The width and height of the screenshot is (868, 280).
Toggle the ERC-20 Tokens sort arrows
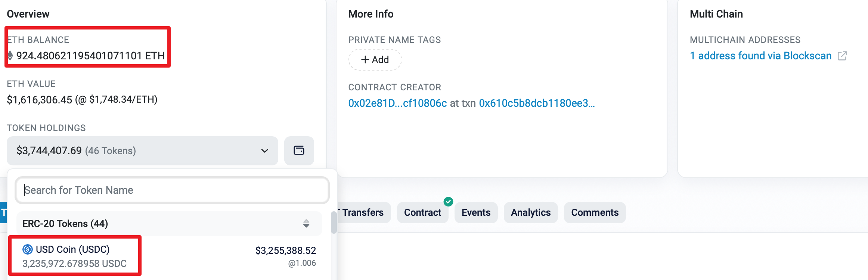tap(306, 224)
